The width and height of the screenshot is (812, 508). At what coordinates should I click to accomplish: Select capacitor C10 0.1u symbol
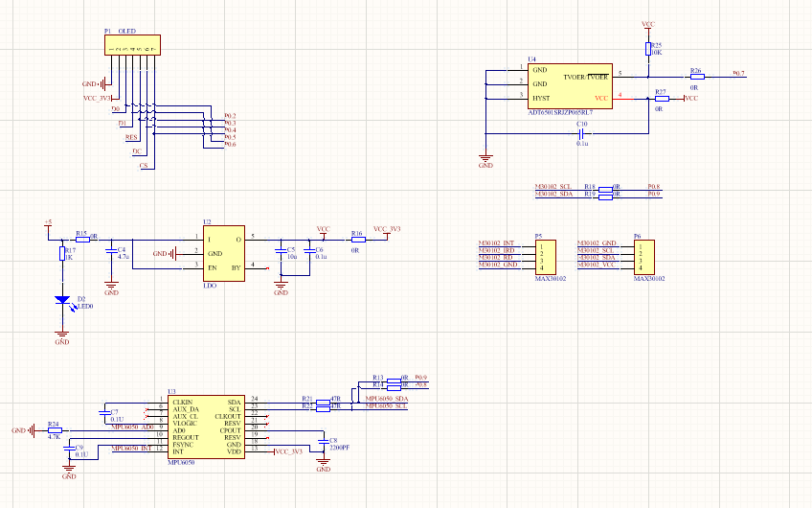coord(581,134)
